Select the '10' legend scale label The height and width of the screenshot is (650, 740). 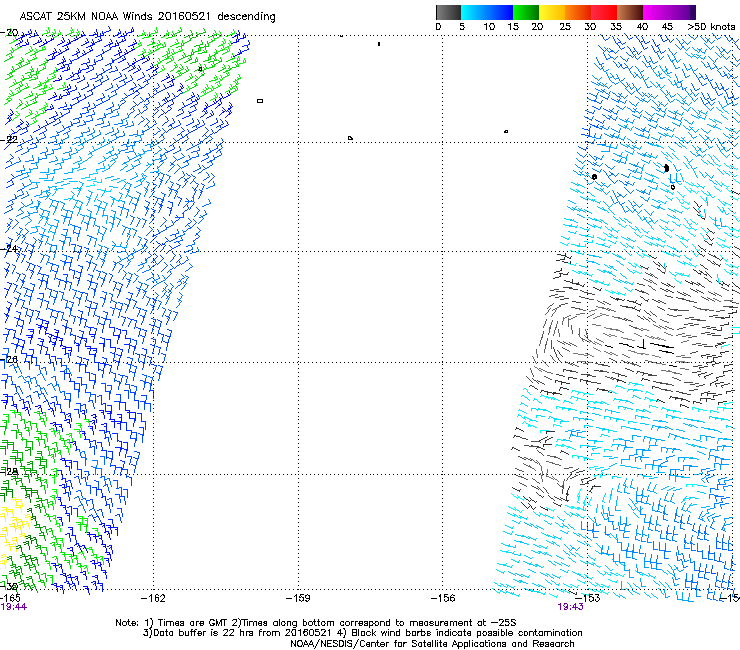(x=489, y=27)
